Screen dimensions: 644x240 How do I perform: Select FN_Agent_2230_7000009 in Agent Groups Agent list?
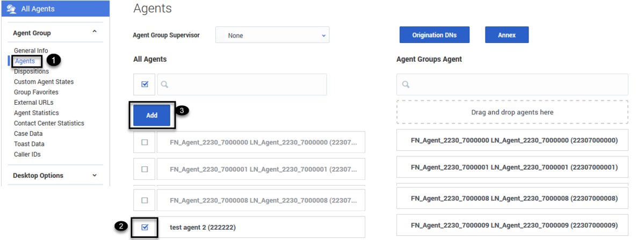(512, 225)
